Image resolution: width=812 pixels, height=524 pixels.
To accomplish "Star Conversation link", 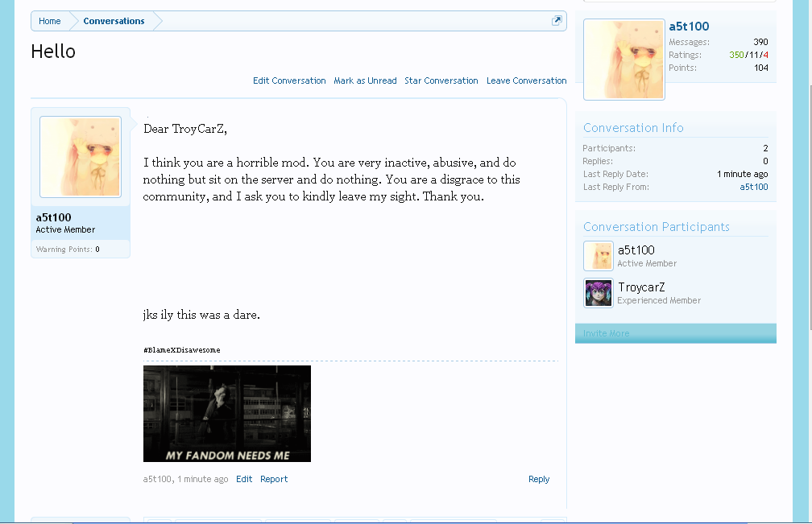I will coord(441,80).
